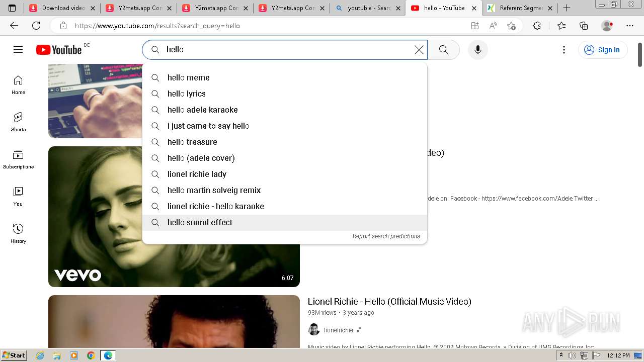Image resolution: width=644 pixels, height=362 pixels.
Task: Open the Collections icon in the toolbar
Action: click(584, 26)
